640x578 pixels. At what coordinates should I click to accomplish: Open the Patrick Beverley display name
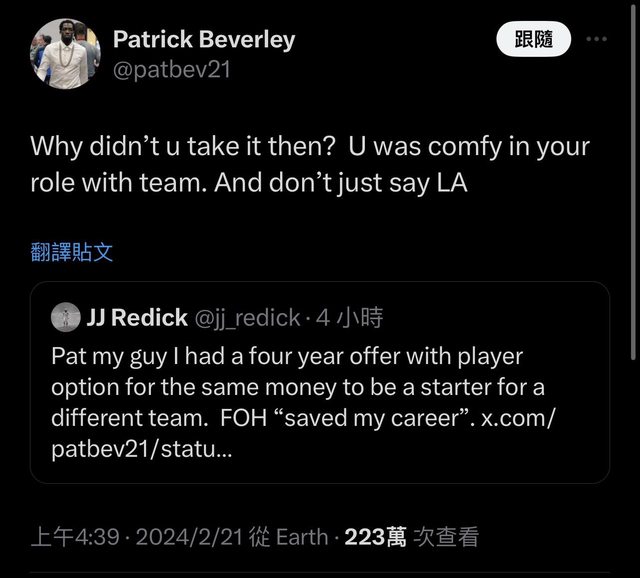point(204,39)
